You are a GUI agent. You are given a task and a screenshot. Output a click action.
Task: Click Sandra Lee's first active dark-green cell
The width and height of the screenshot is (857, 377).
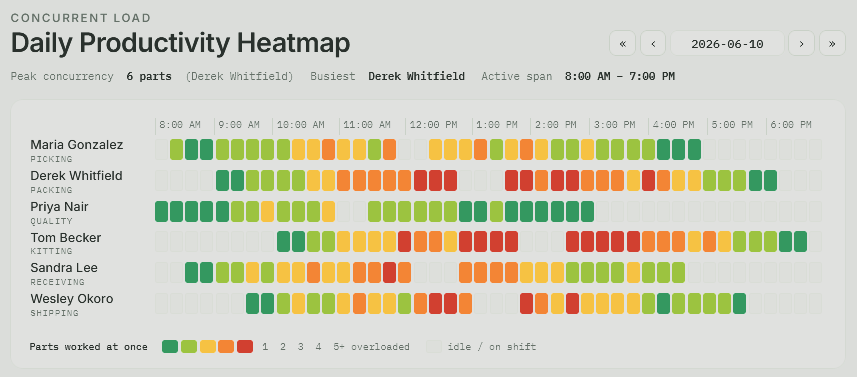[191, 273]
